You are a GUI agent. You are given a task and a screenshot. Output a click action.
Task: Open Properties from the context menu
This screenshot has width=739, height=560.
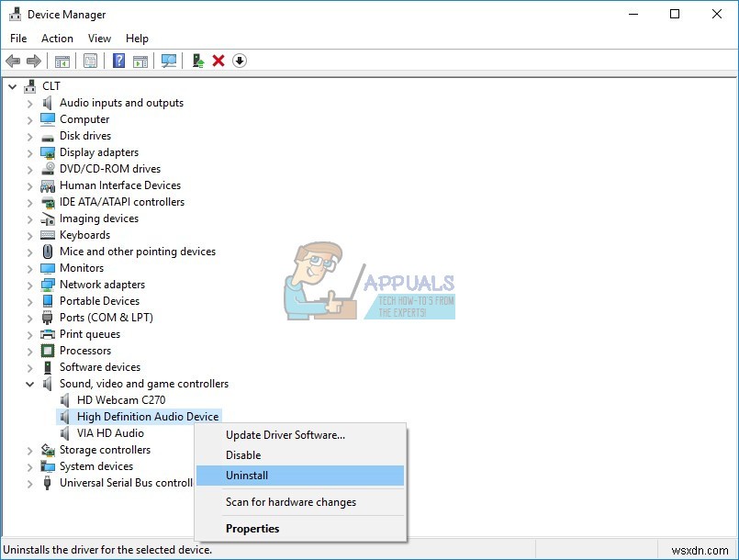pos(252,528)
